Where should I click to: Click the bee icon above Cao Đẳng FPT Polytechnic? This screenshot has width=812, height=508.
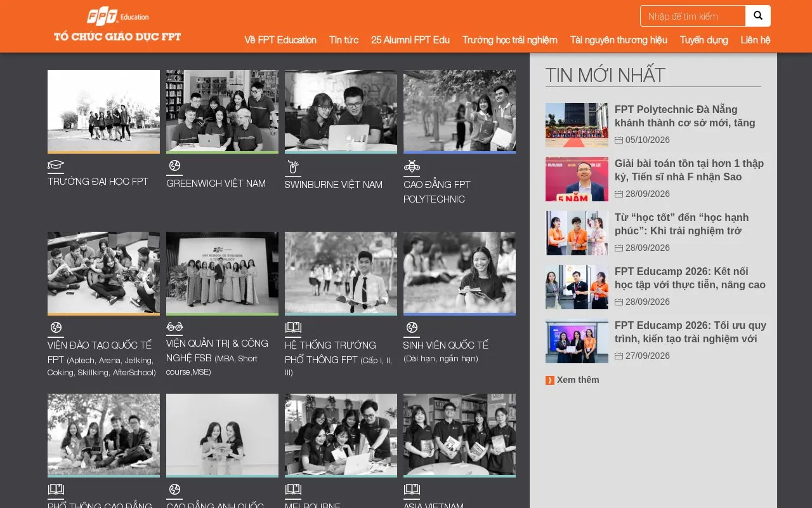(412, 167)
